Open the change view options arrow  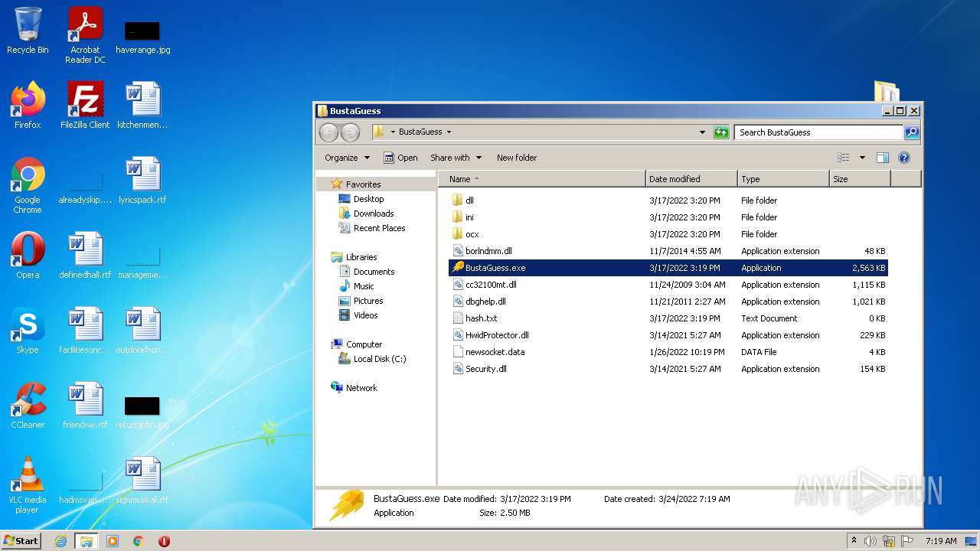pos(862,158)
